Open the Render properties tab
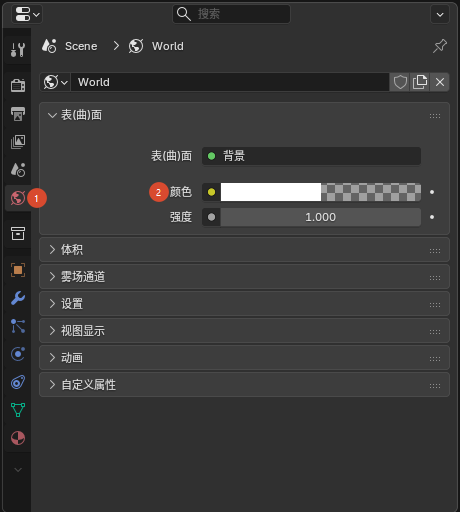 point(18,86)
